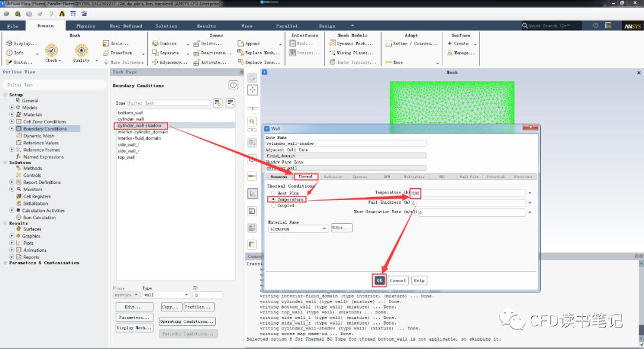Click the Wall Thickness (m) input field
The height and width of the screenshot is (349, 644).
[468, 202]
